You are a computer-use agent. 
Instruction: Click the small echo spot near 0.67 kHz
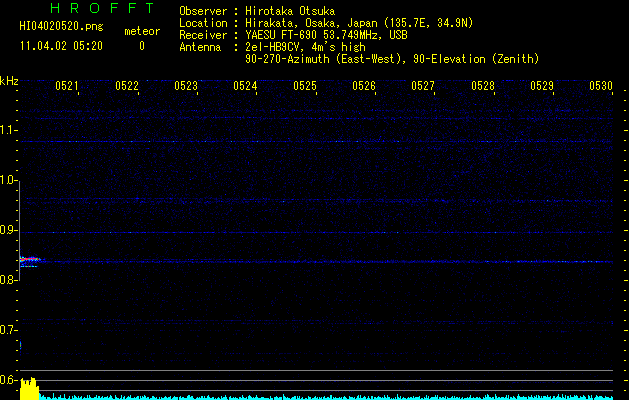coord(20,345)
